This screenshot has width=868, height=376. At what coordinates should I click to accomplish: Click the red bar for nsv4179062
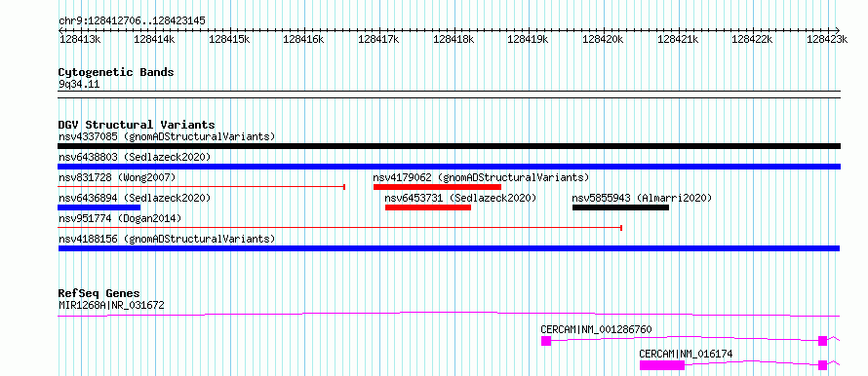tap(437, 187)
